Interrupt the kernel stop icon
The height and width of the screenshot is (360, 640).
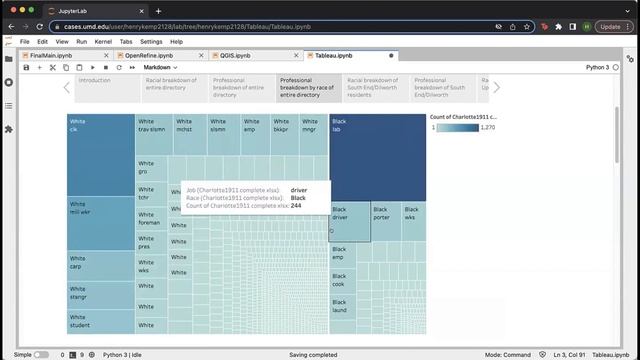pyautogui.click(x=106, y=67)
